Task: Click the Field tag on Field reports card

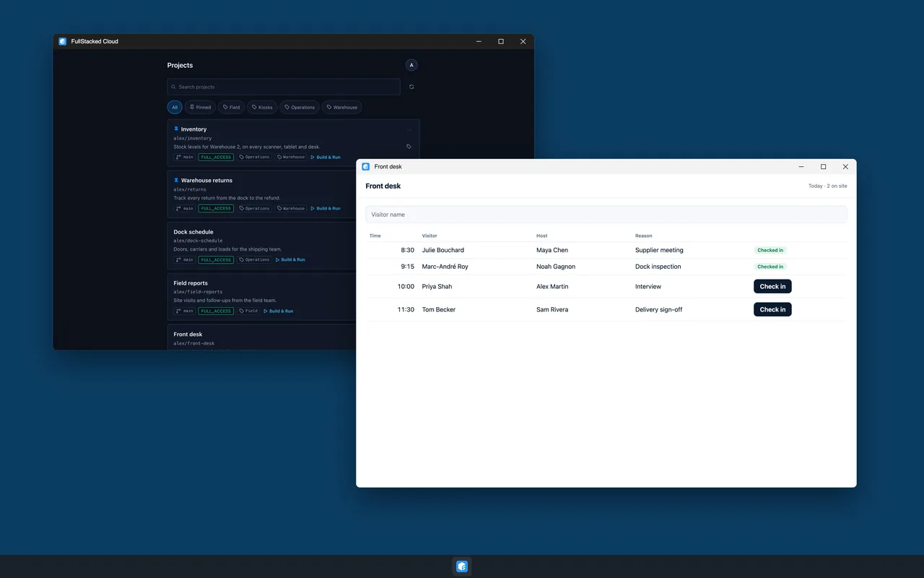Action: tap(248, 311)
